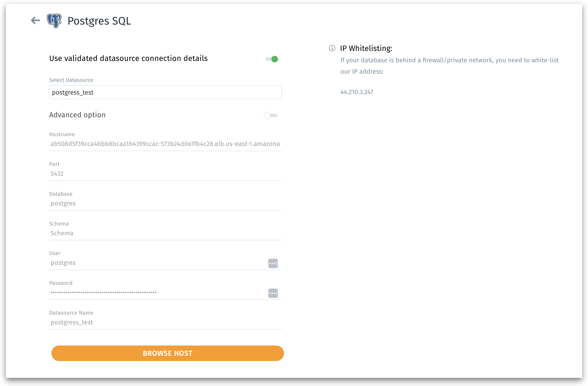Click the back arrow icon
Viewport: 588px width, 386px height.
click(35, 20)
